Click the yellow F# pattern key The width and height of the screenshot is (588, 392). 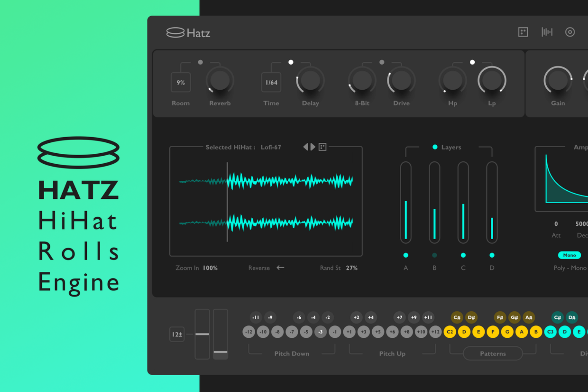pos(500,317)
